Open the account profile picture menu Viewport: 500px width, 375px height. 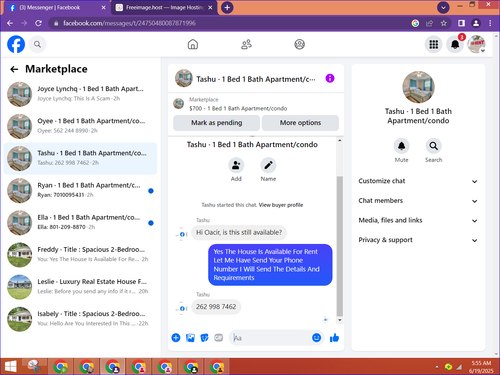click(476, 44)
